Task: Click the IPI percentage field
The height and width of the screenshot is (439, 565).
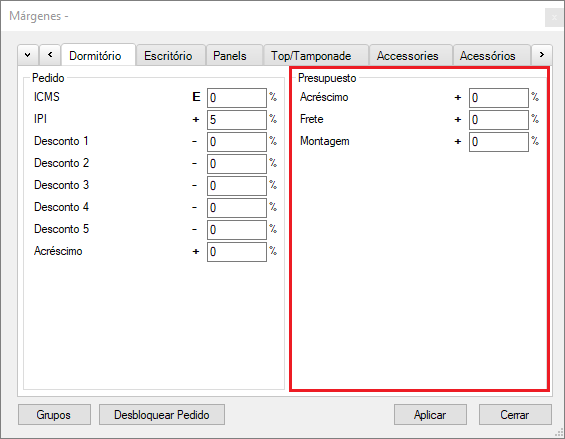Action: coord(237,120)
